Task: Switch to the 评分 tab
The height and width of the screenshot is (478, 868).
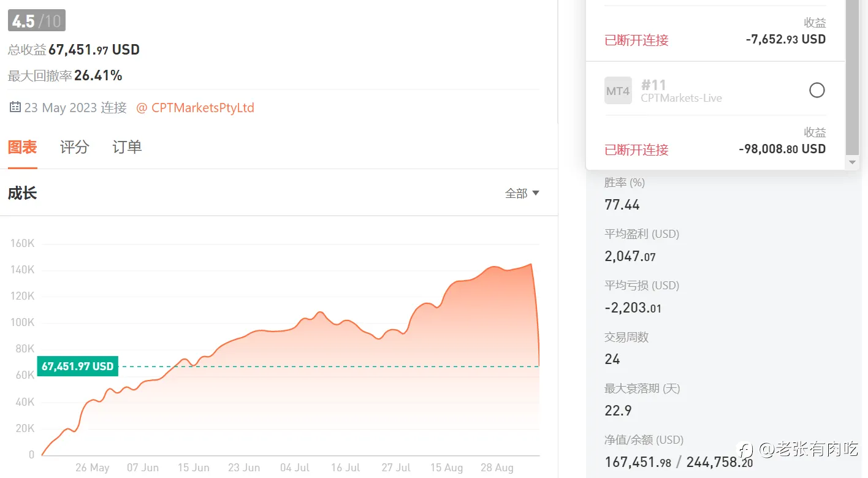Action: click(75, 147)
